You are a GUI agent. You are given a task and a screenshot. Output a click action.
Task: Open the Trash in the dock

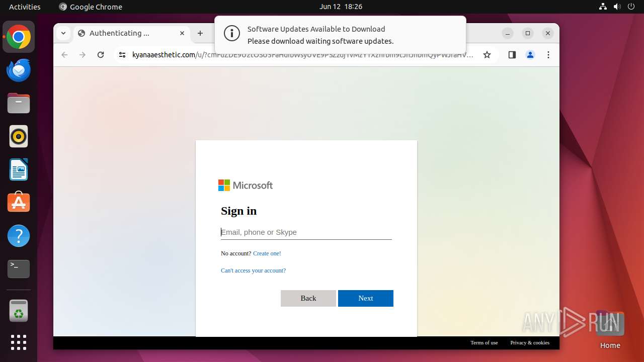coord(19,311)
